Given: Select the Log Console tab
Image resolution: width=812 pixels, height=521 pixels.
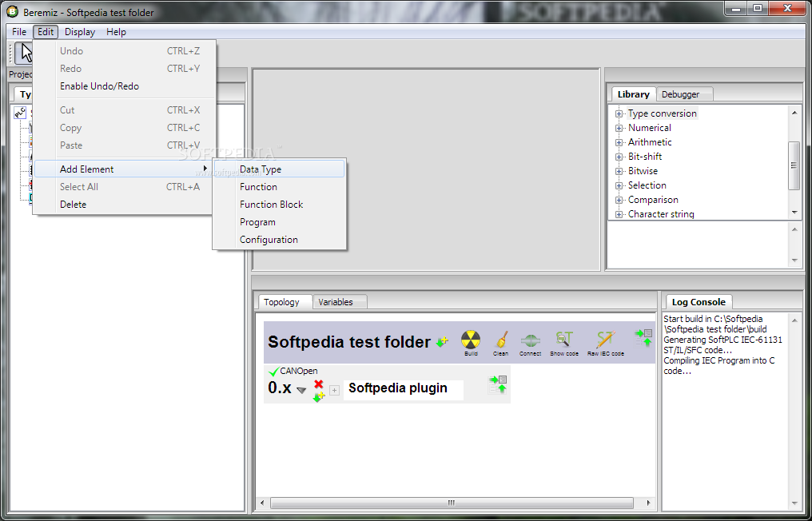Looking at the screenshot, I should [699, 301].
